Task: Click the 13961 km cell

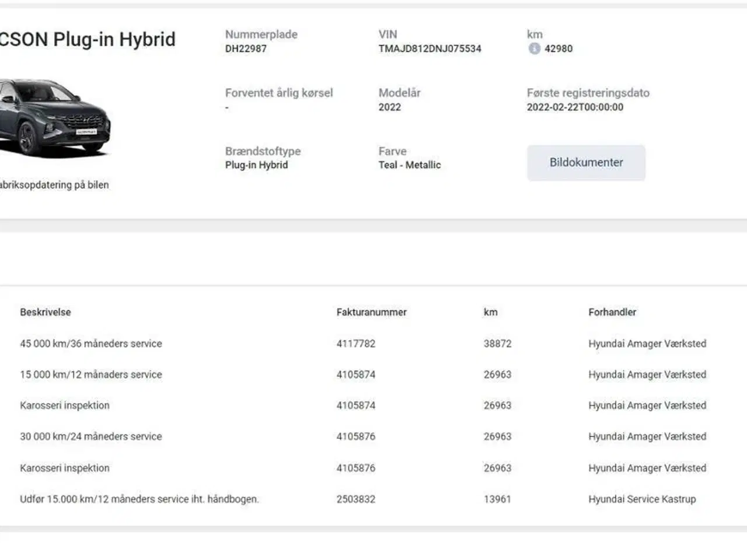Action: click(x=497, y=499)
